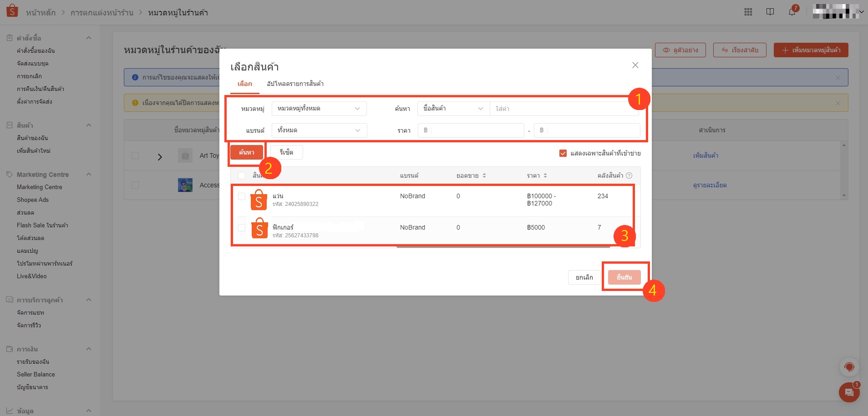Viewport: 868px width, 416px height.
Task: Open the seller education book icon
Action: point(770,12)
